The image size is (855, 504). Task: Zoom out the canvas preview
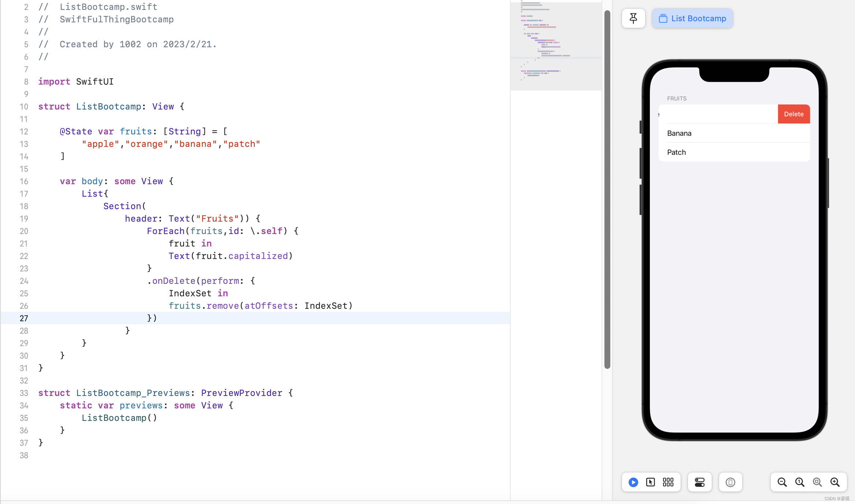(x=782, y=482)
